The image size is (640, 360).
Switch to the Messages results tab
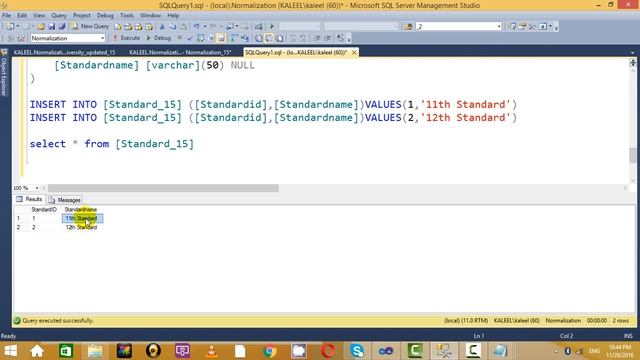pyautogui.click(x=64, y=200)
